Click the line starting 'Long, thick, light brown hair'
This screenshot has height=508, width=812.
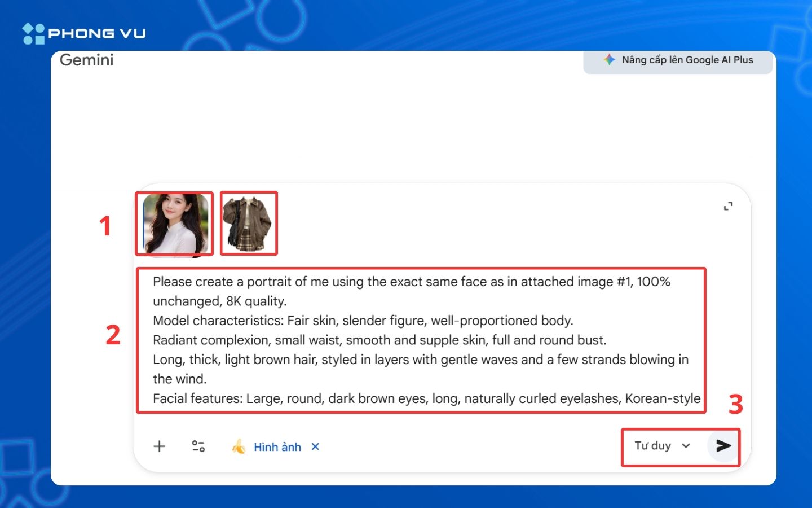click(421, 369)
